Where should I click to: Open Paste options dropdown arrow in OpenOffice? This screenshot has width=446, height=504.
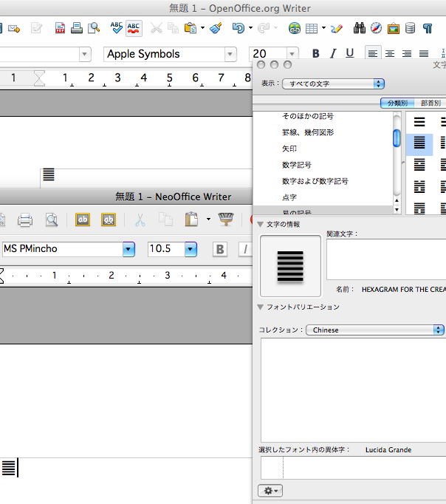202,28
